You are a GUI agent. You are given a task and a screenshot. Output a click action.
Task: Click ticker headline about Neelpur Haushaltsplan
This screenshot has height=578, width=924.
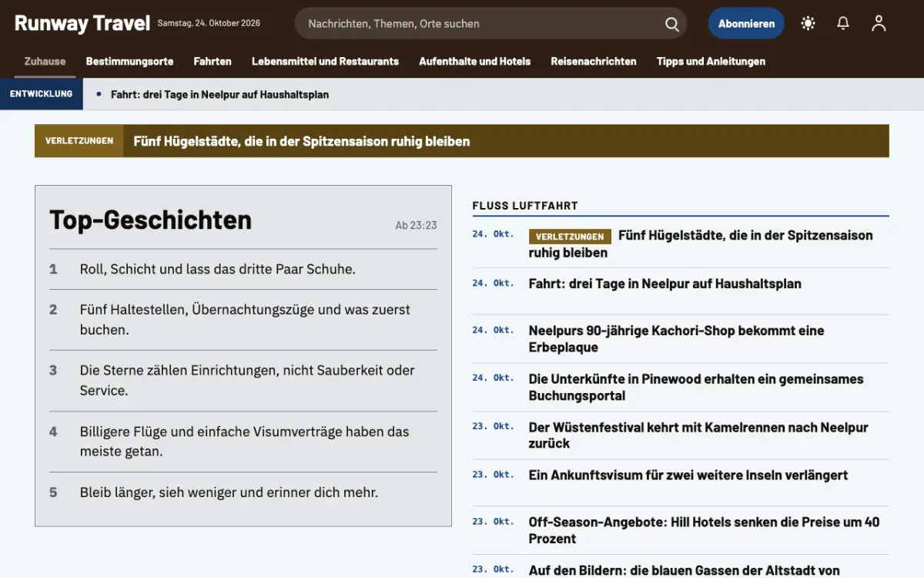tap(219, 95)
